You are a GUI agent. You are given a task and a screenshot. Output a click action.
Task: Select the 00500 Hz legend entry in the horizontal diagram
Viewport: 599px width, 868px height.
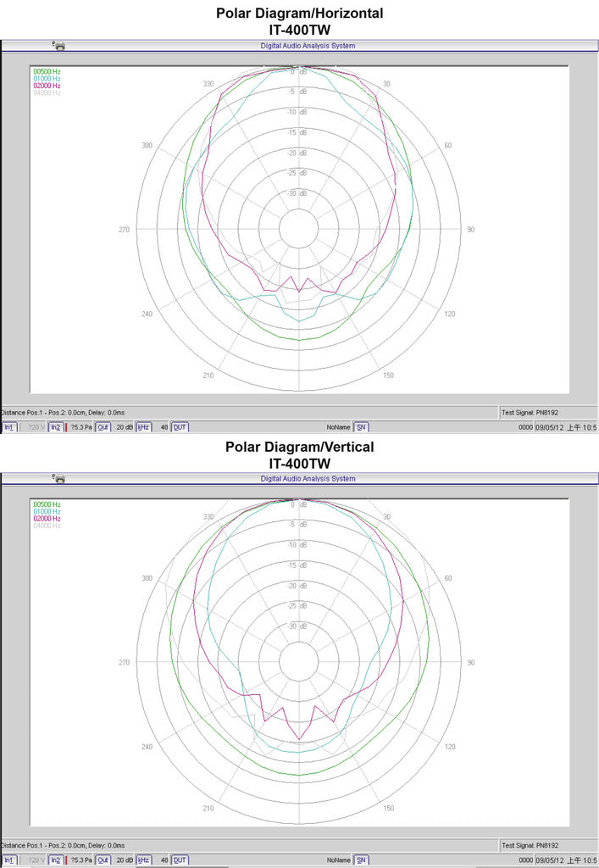pos(47,71)
